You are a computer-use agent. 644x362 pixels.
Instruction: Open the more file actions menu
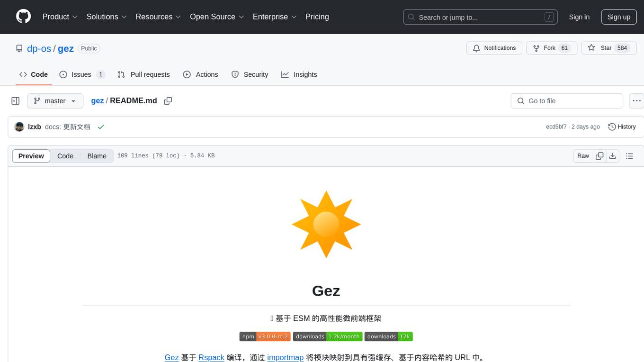coord(636,101)
